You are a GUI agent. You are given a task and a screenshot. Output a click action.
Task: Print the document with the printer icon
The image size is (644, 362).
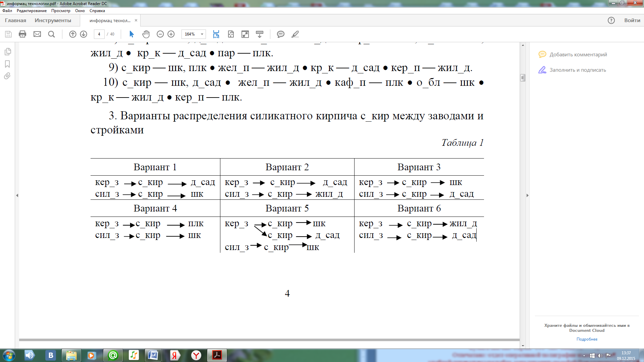click(x=22, y=34)
